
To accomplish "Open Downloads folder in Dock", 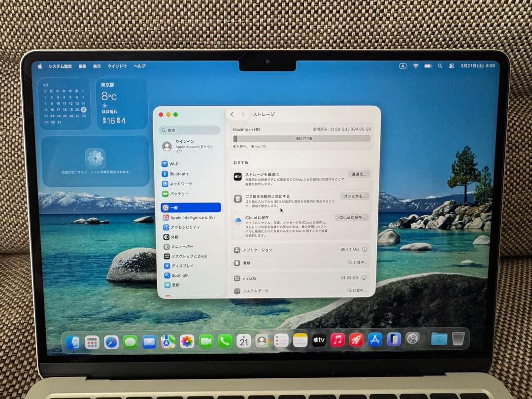I will pos(439,338).
